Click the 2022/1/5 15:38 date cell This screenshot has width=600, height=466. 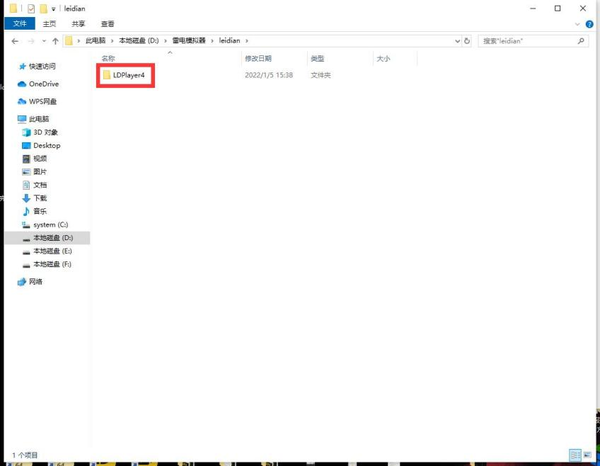[x=269, y=75]
